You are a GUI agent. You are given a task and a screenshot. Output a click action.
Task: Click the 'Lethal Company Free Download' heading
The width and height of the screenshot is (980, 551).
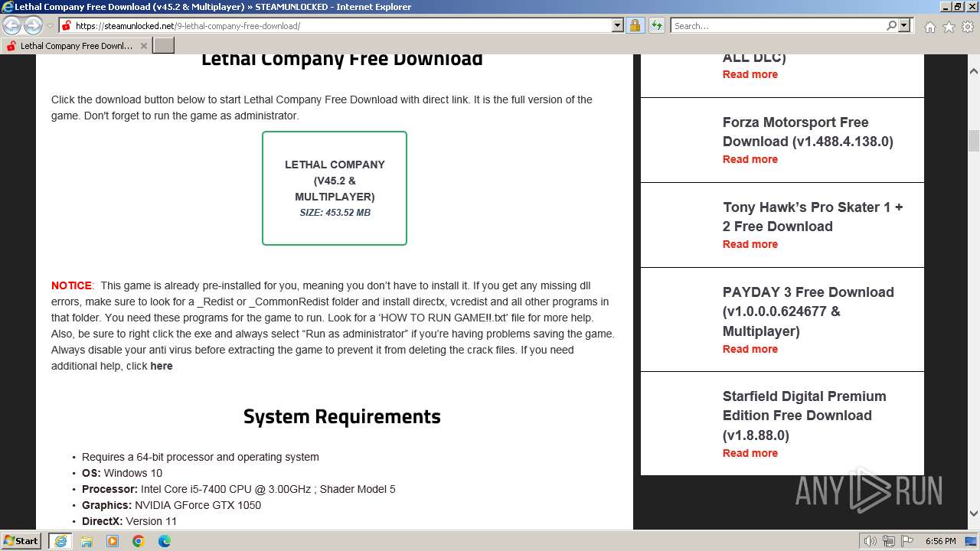click(342, 59)
